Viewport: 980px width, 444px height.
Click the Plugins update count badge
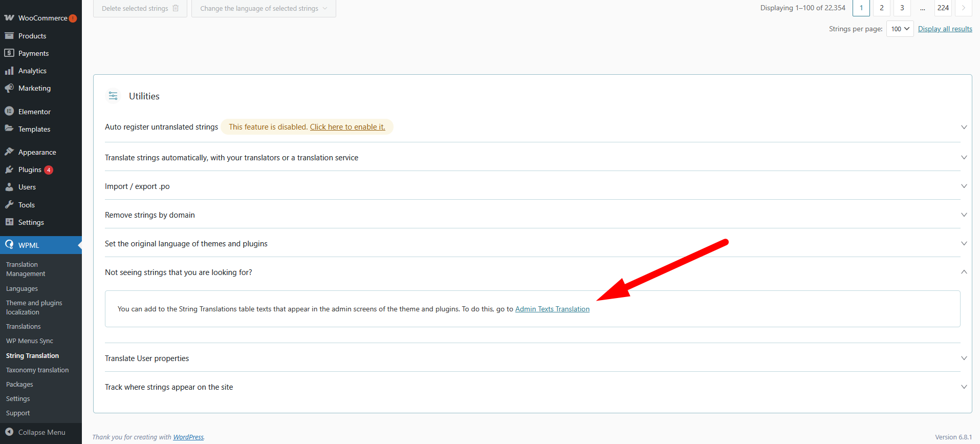49,170
